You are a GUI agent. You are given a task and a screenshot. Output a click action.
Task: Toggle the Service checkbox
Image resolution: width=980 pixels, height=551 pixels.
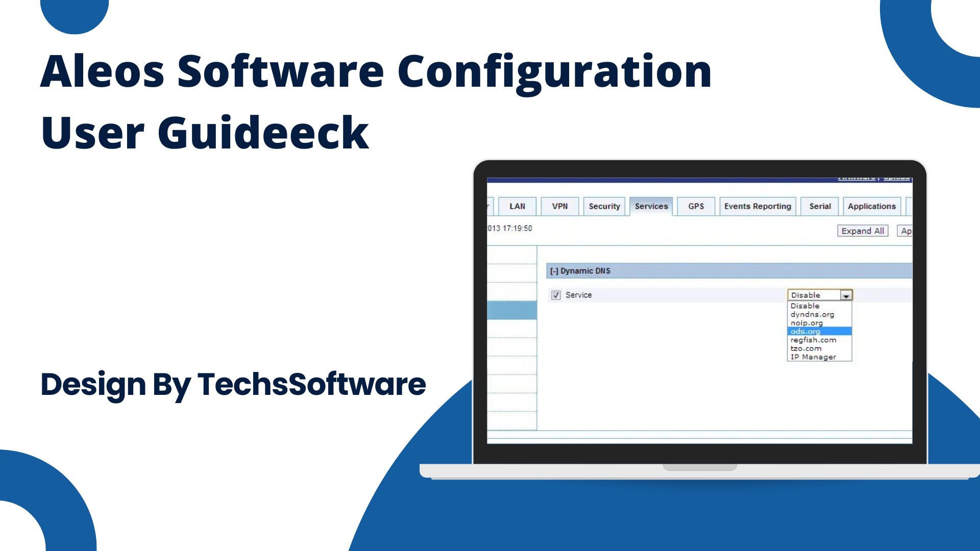pyautogui.click(x=555, y=295)
